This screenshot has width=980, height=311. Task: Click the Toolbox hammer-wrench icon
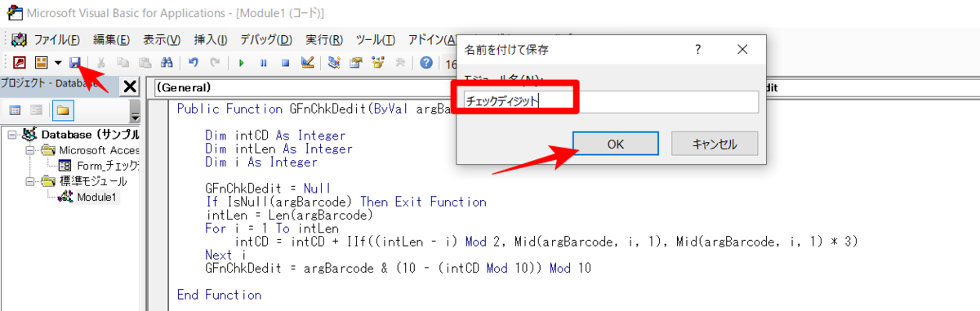[400, 62]
